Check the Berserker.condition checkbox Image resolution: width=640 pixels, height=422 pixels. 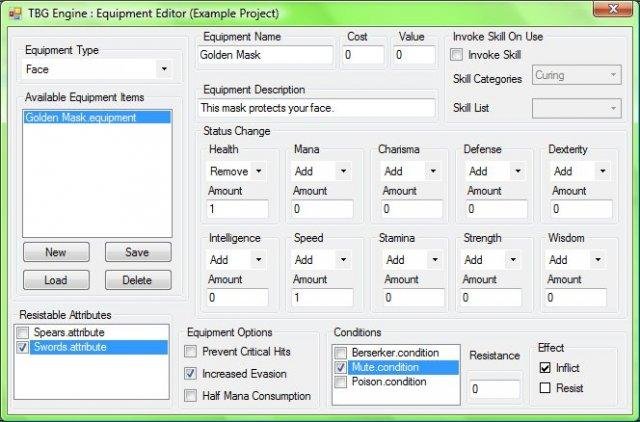[340, 353]
